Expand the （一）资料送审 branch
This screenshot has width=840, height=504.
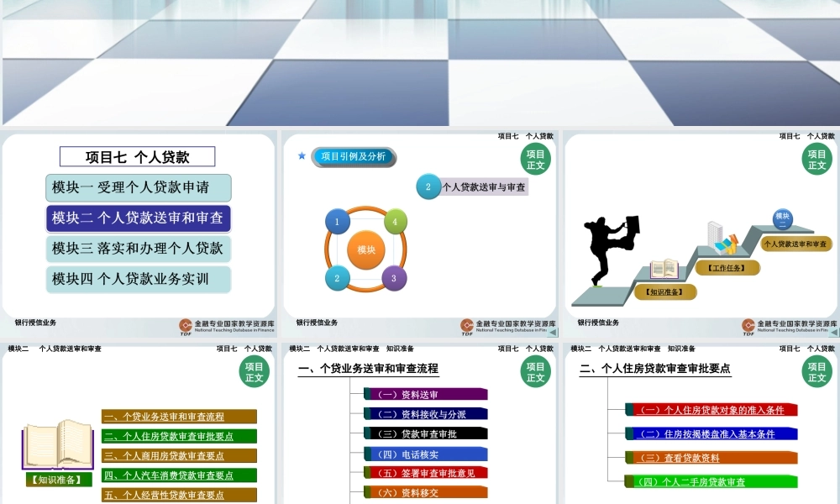tap(424, 392)
